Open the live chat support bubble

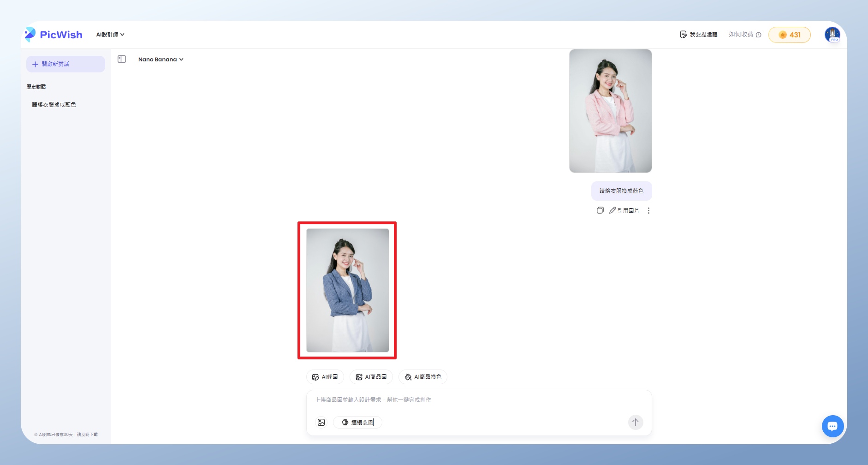coord(832,426)
